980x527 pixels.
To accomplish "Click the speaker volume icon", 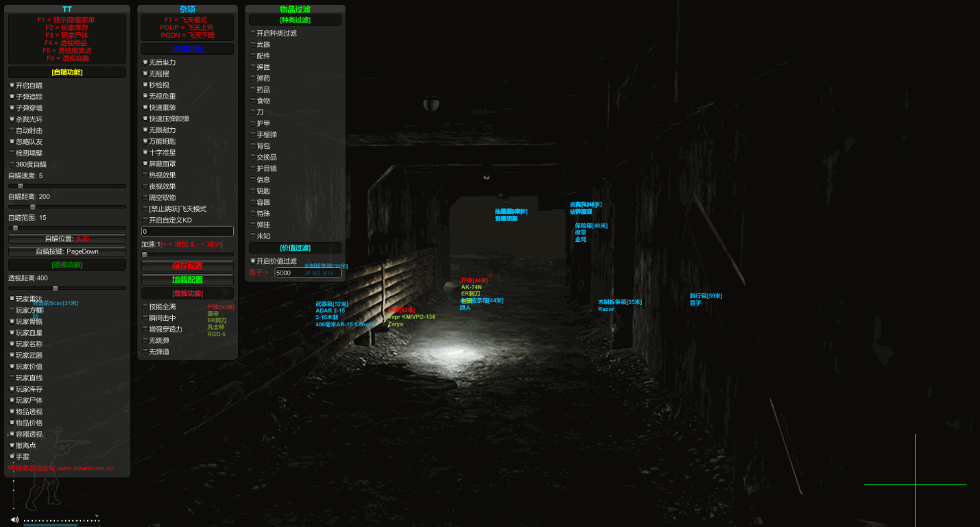I will click(14, 519).
